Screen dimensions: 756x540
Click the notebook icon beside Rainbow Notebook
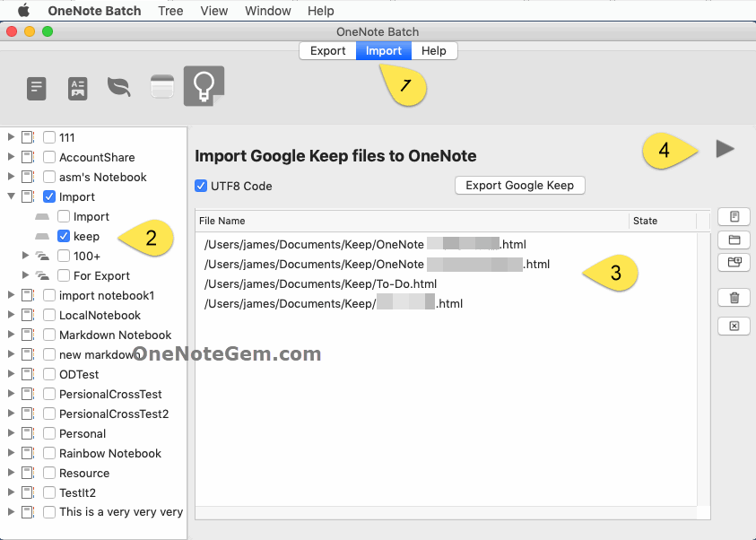click(x=28, y=454)
